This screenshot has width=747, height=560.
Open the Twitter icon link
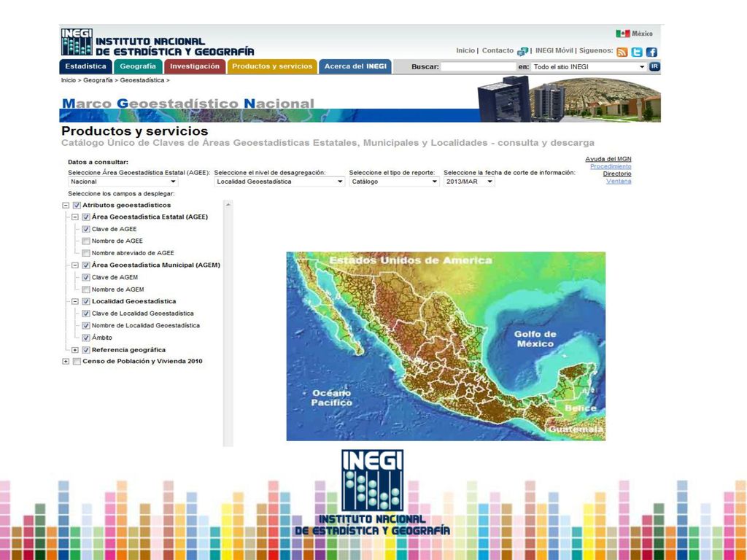point(636,52)
